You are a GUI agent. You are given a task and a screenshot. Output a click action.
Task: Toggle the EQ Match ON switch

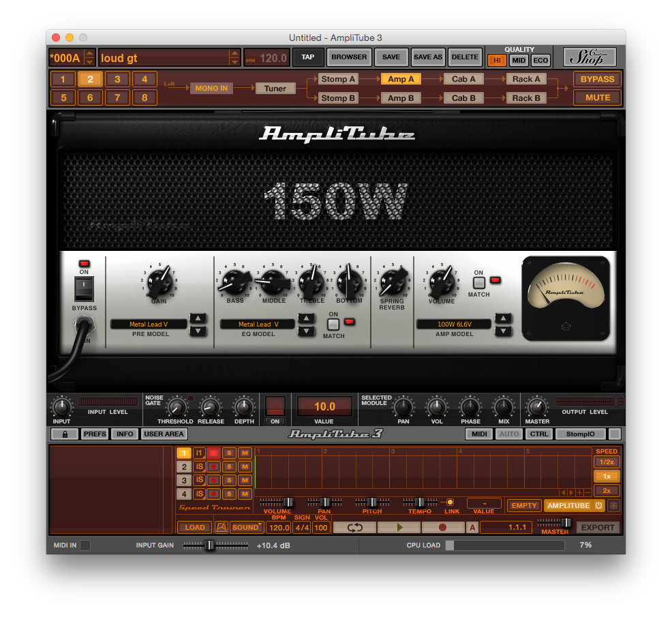pyautogui.click(x=333, y=325)
